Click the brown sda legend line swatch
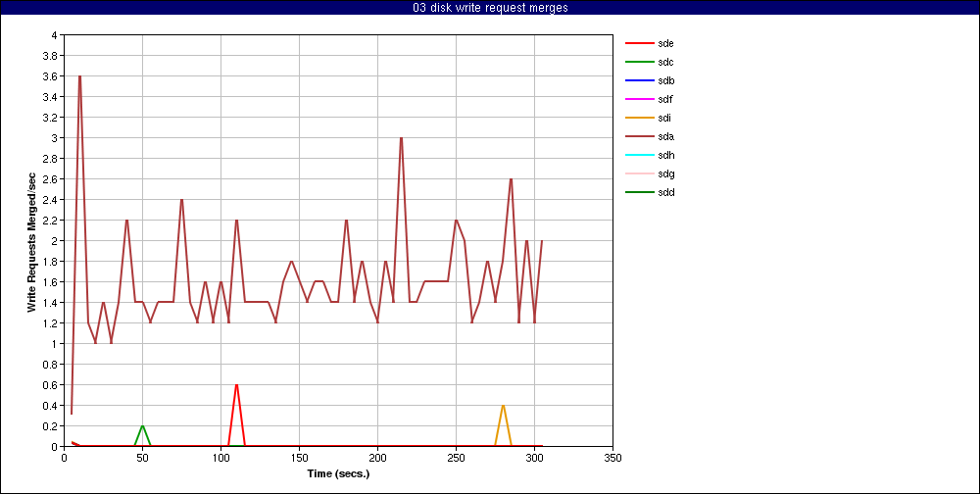The image size is (980, 494). pos(639,136)
